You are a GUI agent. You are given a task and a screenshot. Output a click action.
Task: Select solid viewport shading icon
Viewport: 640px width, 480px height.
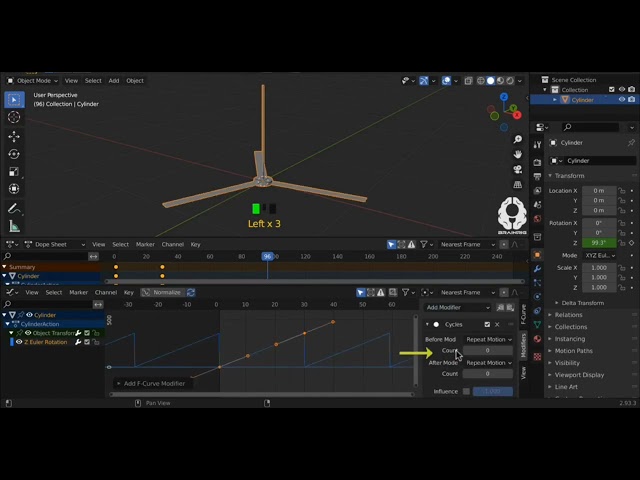tap(491, 81)
